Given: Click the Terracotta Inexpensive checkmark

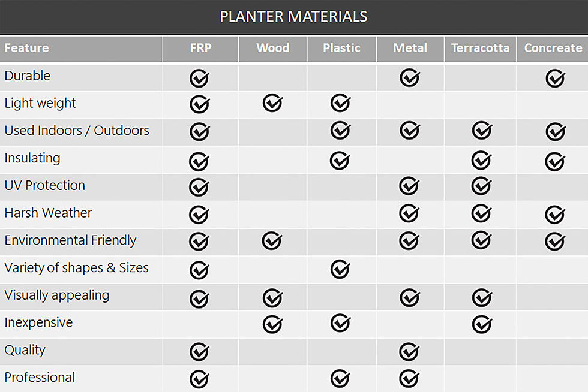Looking at the screenshot, I should (481, 324).
